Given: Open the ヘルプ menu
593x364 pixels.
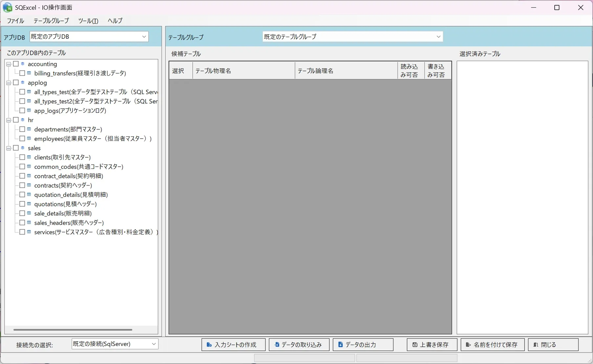Looking at the screenshot, I should coord(115,21).
